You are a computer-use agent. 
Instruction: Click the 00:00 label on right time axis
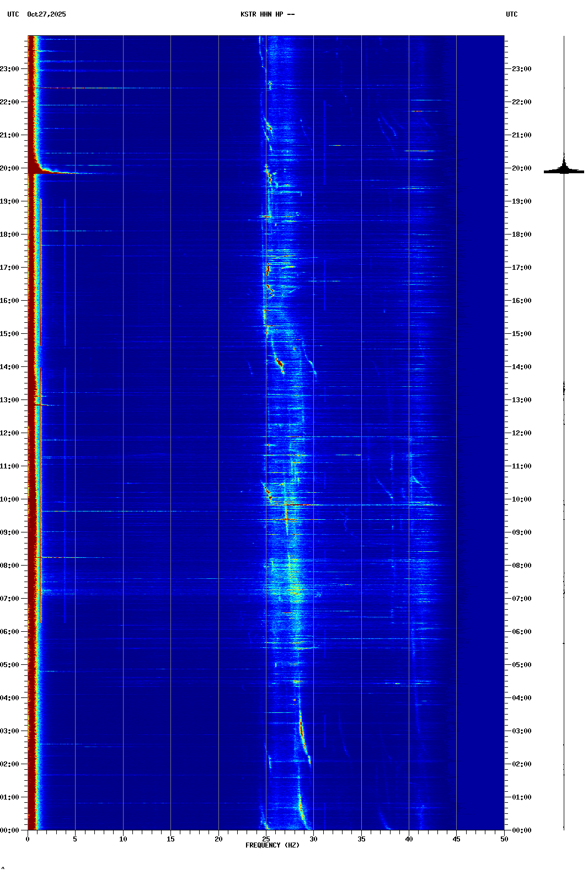pos(521,830)
